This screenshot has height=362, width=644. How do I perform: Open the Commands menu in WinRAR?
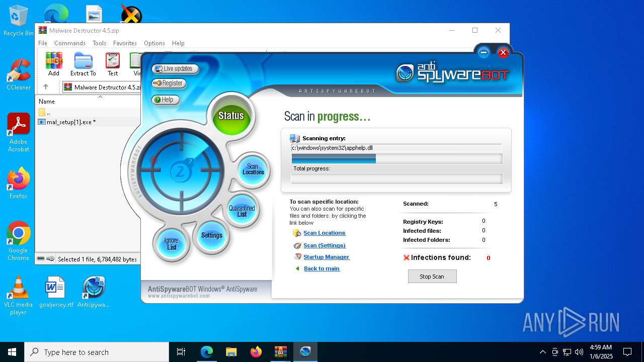pyautogui.click(x=70, y=43)
